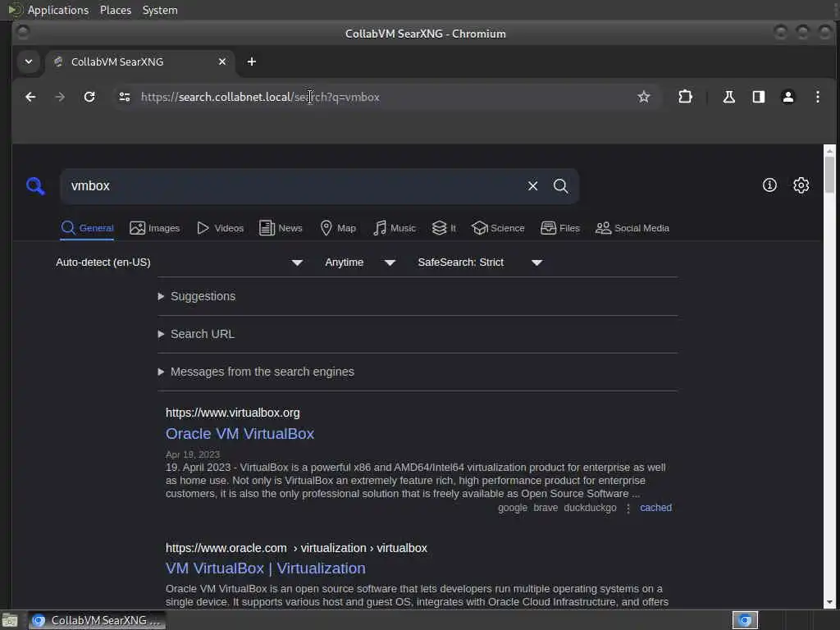Open SearXNG preferences gear icon
This screenshot has width=840, height=630.
coord(801,185)
